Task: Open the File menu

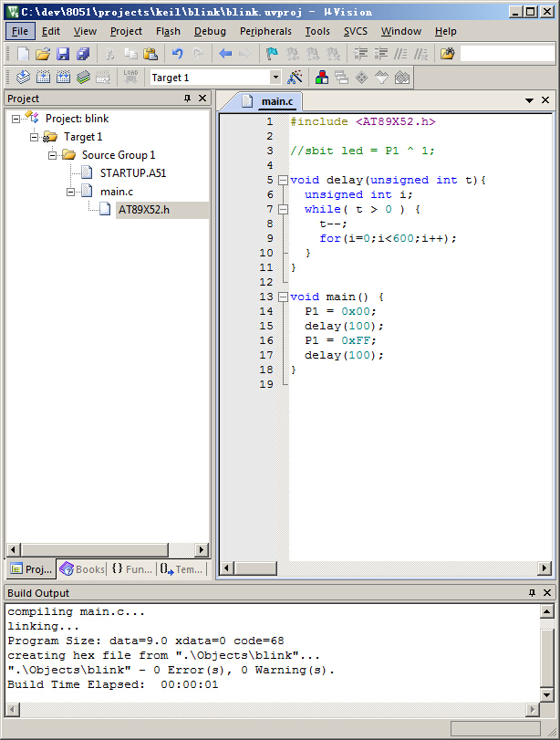Action: 20,31
